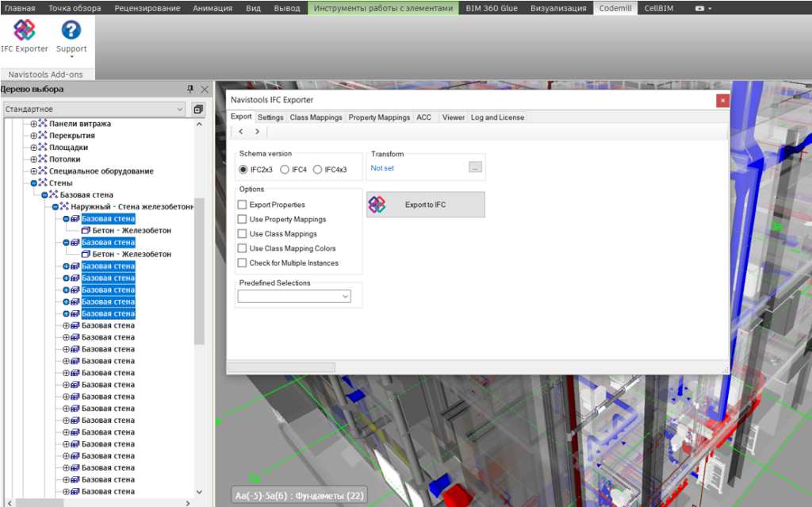The height and width of the screenshot is (507, 812).
Task: Select the Базовая стена family node
Action: (x=86, y=195)
